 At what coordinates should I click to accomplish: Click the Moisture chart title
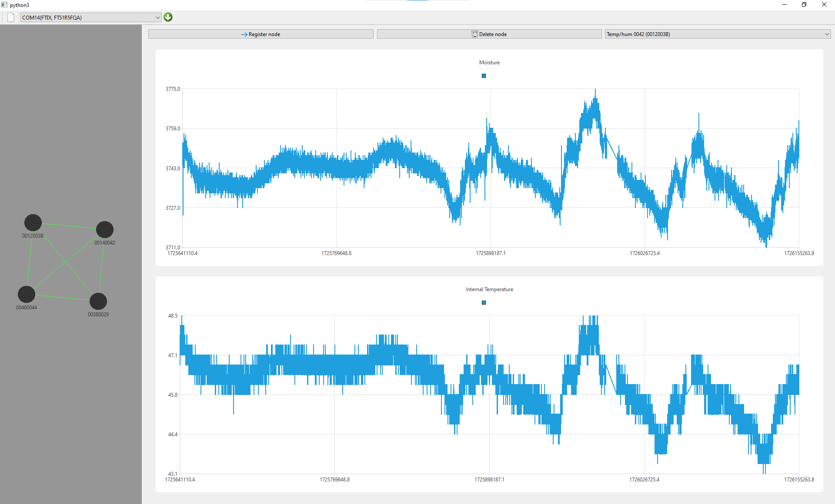click(x=489, y=63)
